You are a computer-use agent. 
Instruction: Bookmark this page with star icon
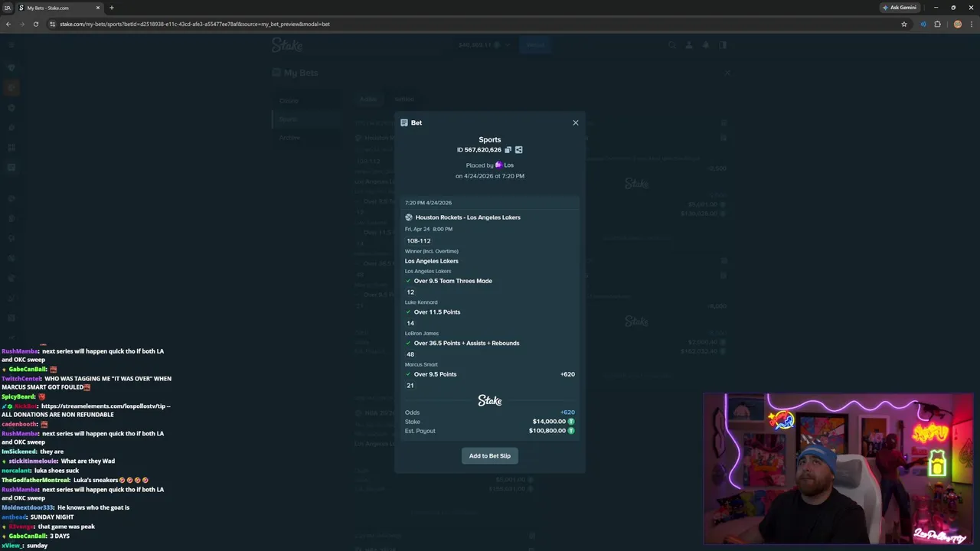[x=904, y=24]
